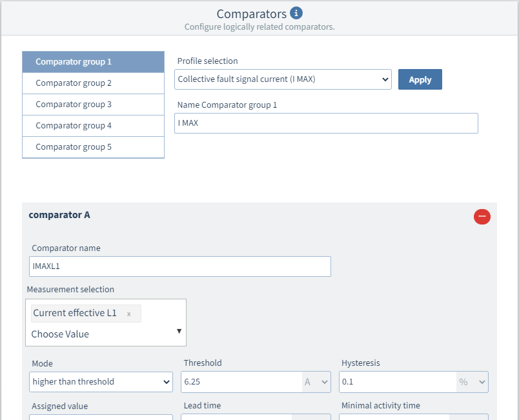This screenshot has height=420, width=519.
Task: Open the Mode dropdown
Action: pos(101,382)
